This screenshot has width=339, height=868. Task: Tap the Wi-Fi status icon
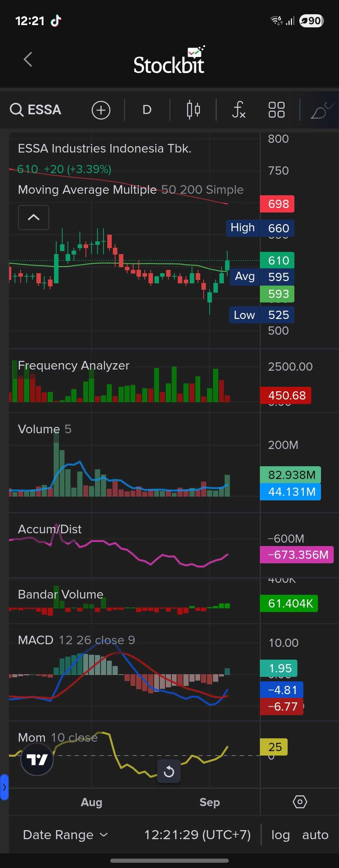276,21
